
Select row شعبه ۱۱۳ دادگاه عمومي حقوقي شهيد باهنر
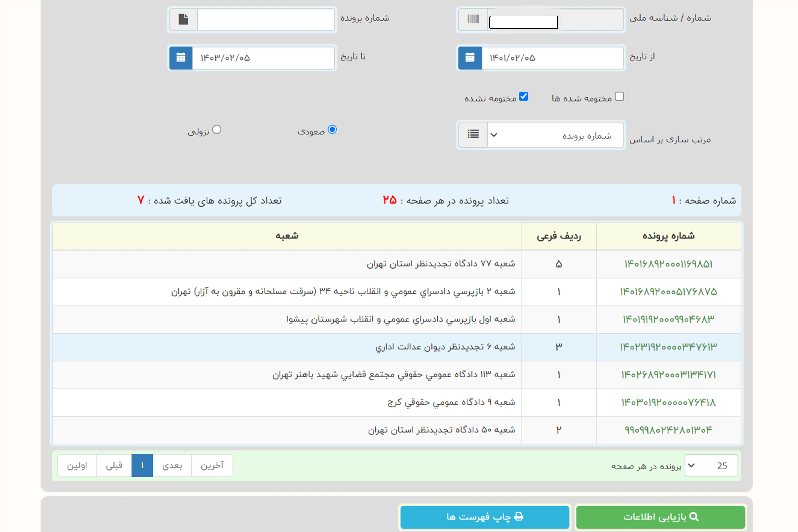click(x=397, y=375)
